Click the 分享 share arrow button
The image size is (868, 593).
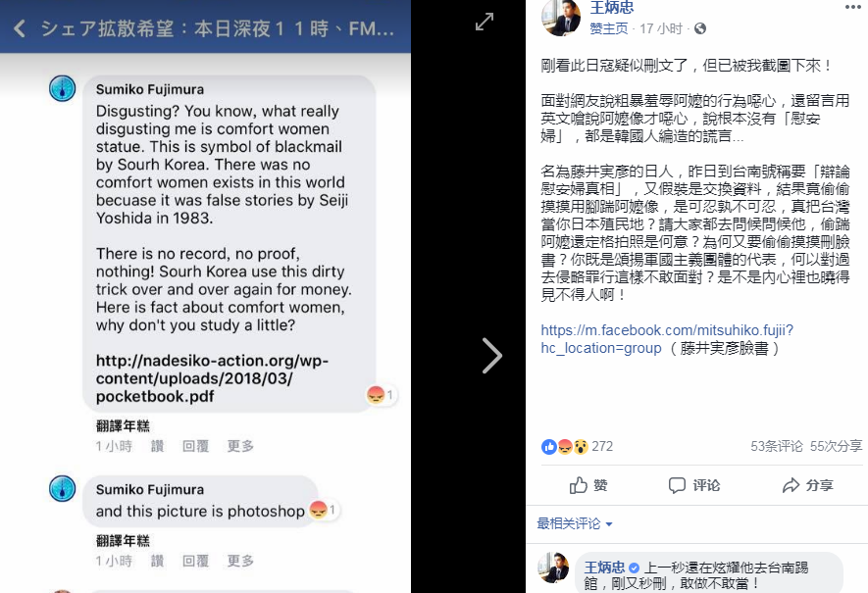click(x=807, y=486)
